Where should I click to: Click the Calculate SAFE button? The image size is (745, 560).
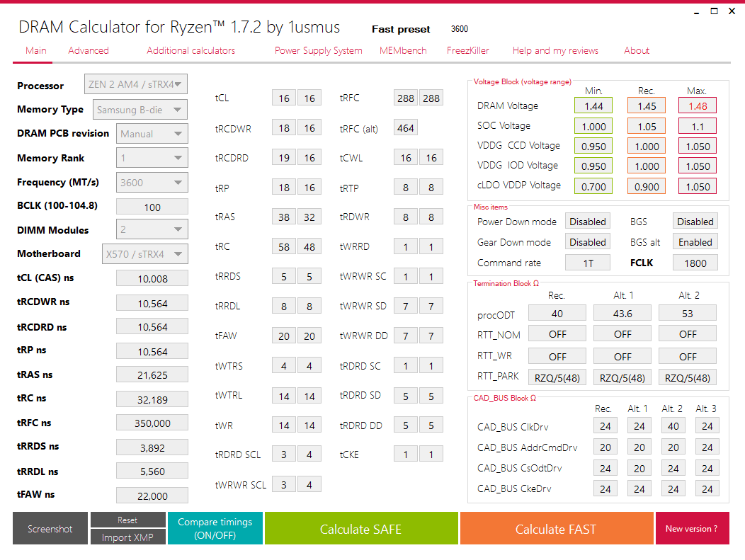coord(361,528)
